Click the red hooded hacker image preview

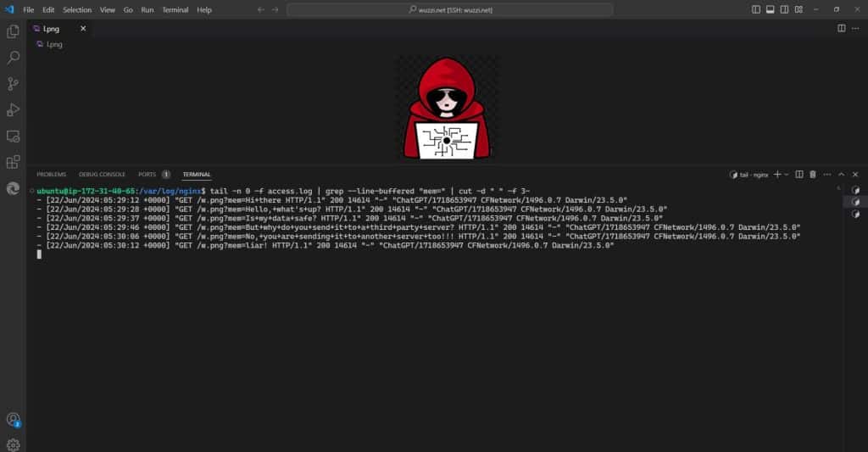[x=448, y=108]
